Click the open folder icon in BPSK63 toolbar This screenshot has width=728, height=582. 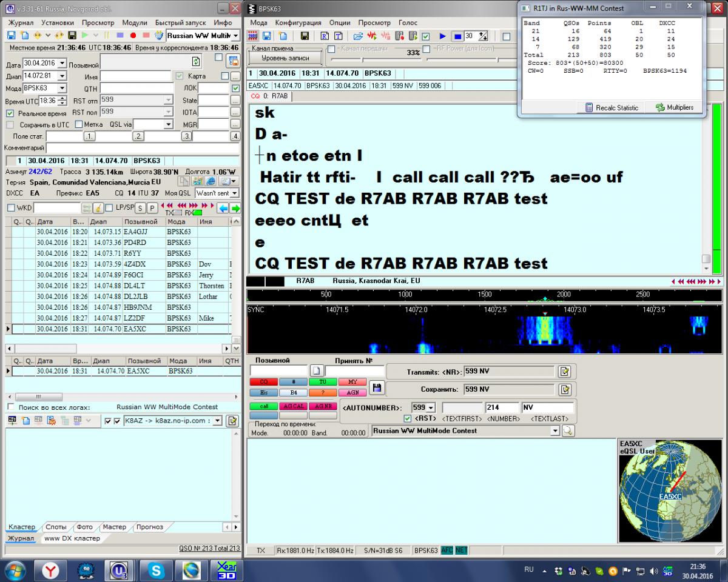click(x=358, y=36)
